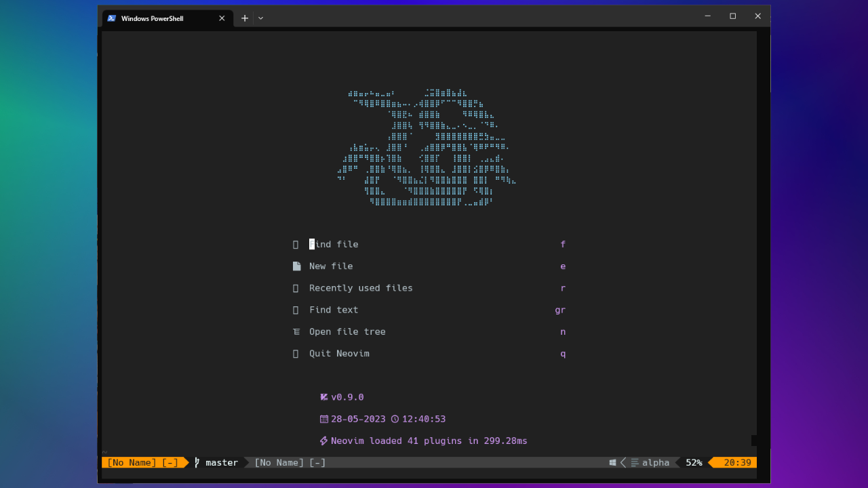Screen dimensions: 868x488
Task: Select the Find file magnifier icon
Action: [x=296, y=244]
